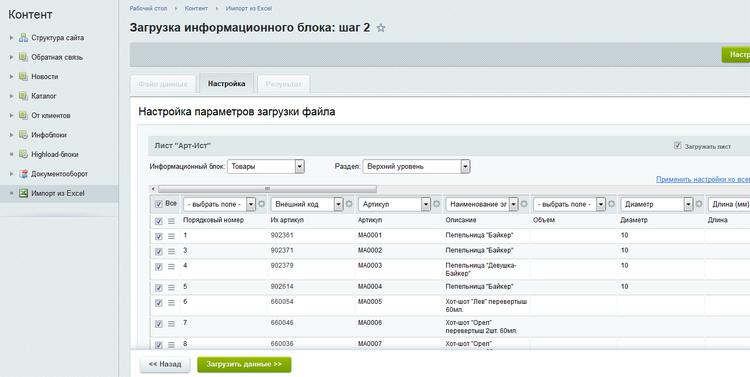
Task: Add page to favorites with star icon
Action: pos(381,28)
